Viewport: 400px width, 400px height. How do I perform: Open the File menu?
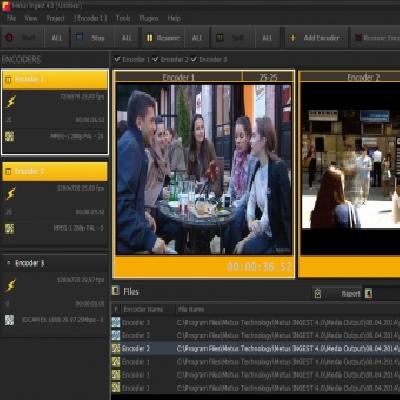[11, 18]
